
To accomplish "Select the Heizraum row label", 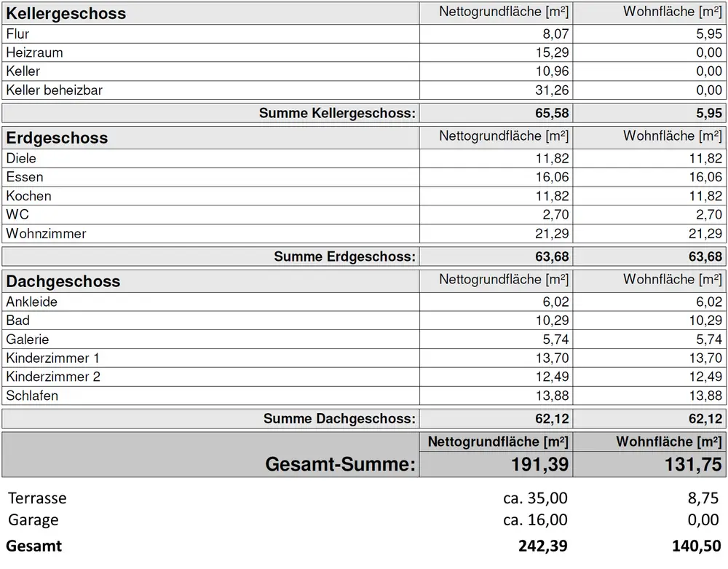I will click(34, 52).
